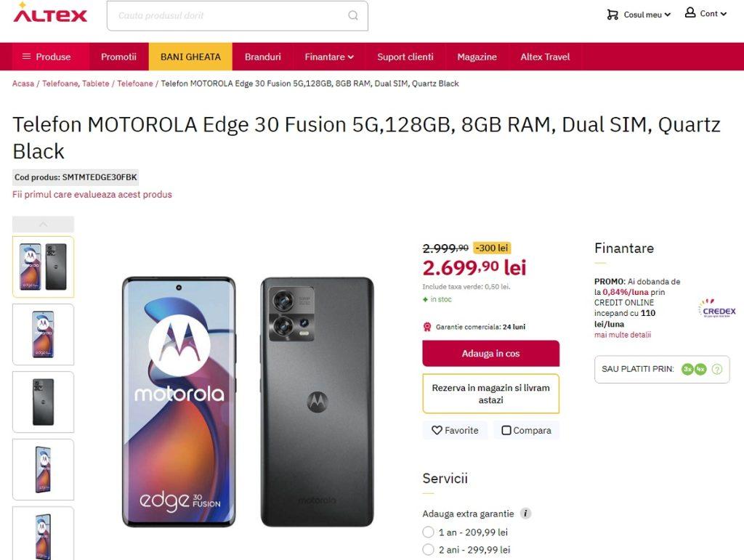Image resolution: width=744 pixels, height=560 pixels.
Task: Click the installments help question icon
Action: coord(717,369)
